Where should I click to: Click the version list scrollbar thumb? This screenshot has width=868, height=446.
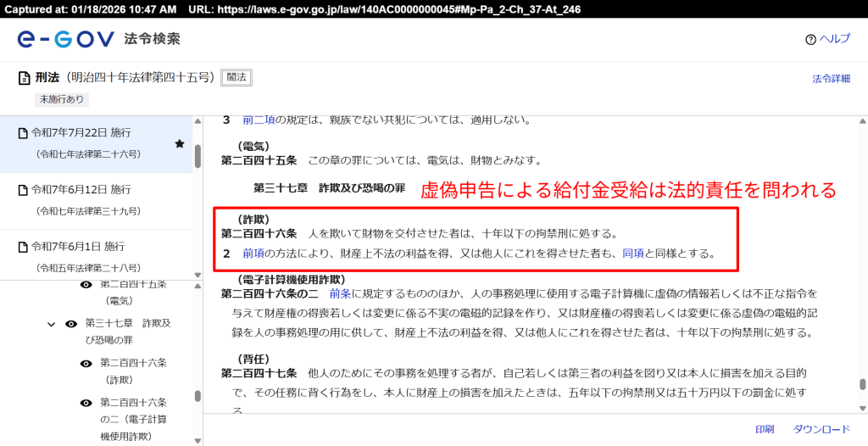198,156
